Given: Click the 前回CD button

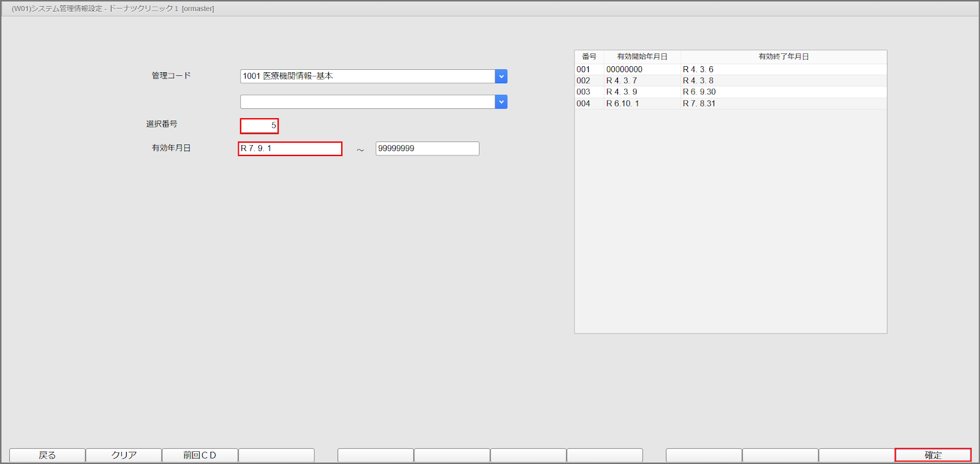Looking at the screenshot, I should 200,455.
